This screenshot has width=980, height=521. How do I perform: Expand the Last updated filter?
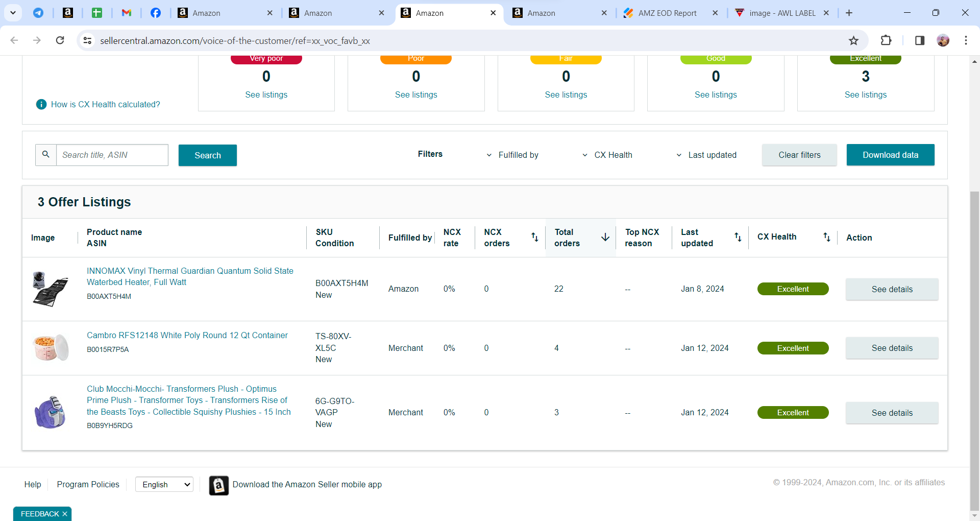click(x=706, y=155)
